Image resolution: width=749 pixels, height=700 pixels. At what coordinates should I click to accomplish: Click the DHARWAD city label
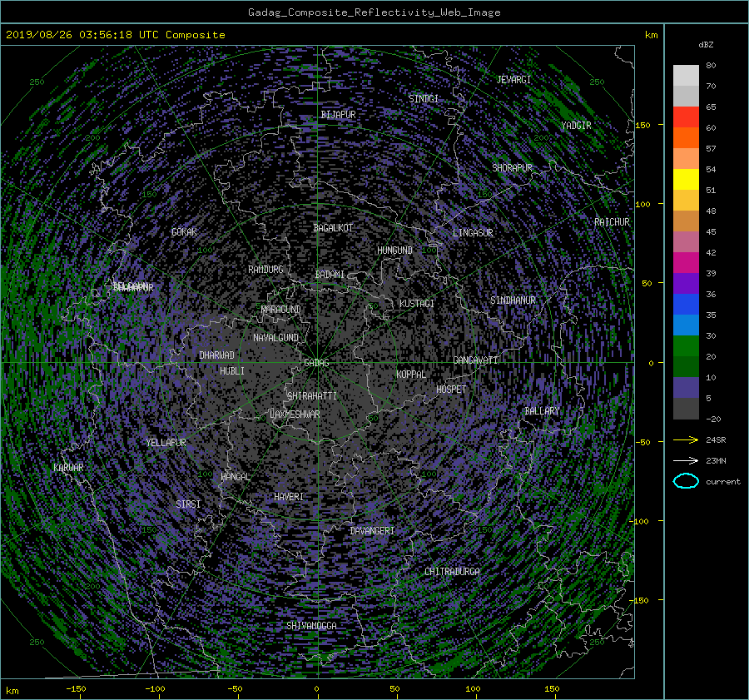216,355
